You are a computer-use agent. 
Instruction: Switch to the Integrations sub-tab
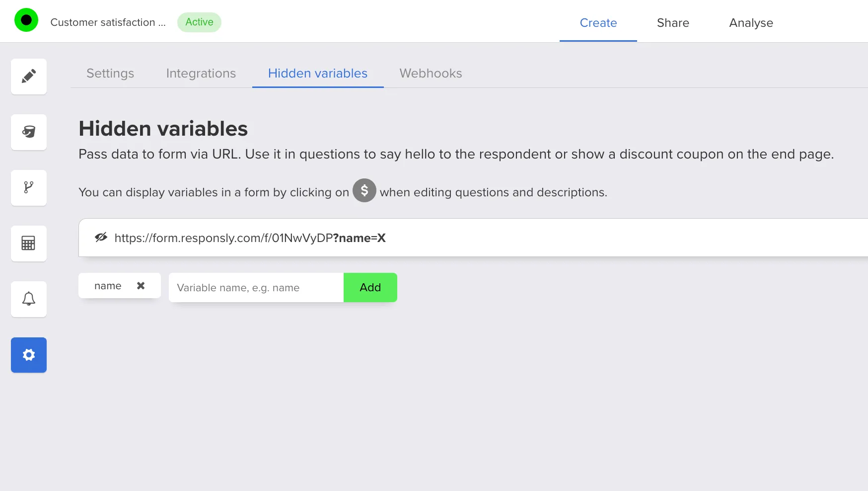(x=201, y=74)
